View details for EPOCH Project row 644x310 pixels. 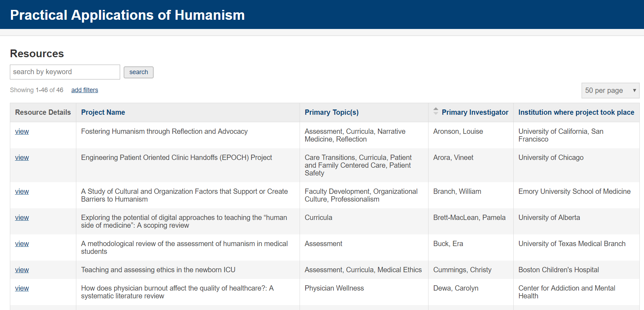[22, 157]
